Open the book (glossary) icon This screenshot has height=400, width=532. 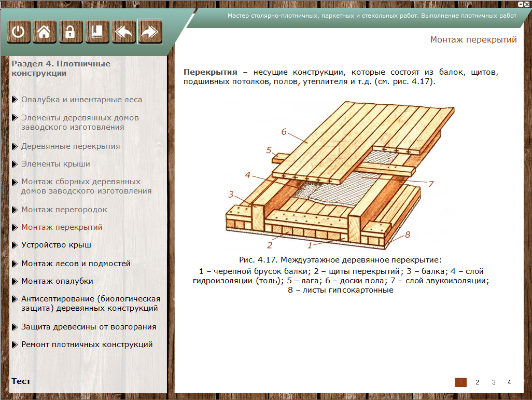(x=97, y=32)
